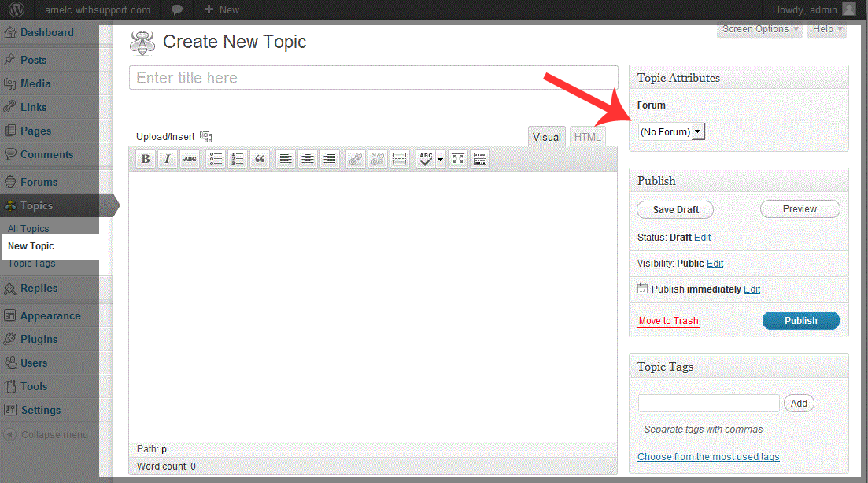Center align the text
This screenshot has height=483, width=868.
pos(308,159)
